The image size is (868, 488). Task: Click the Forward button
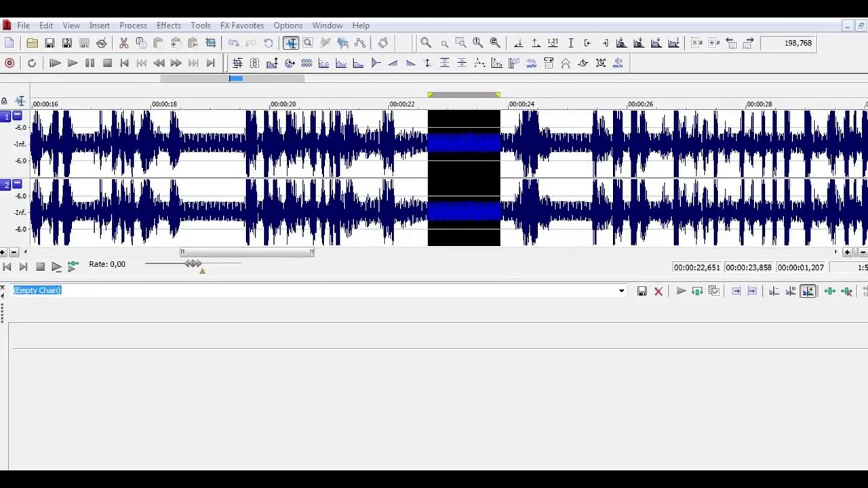coord(176,63)
